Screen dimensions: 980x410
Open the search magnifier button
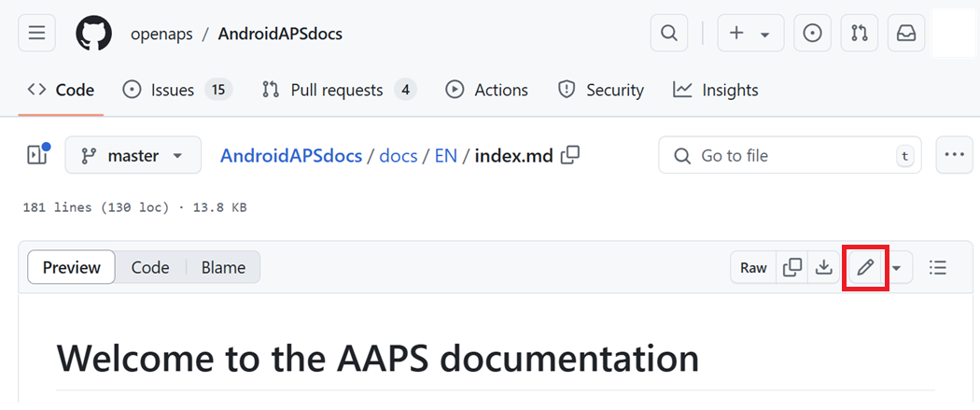pyautogui.click(x=669, y=33)
